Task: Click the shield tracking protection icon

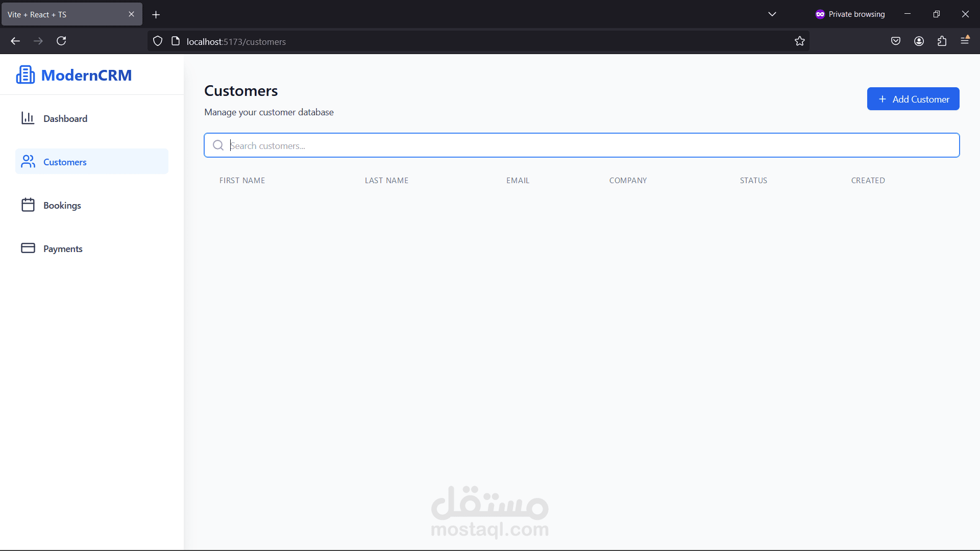Action: tap(158, 41)
